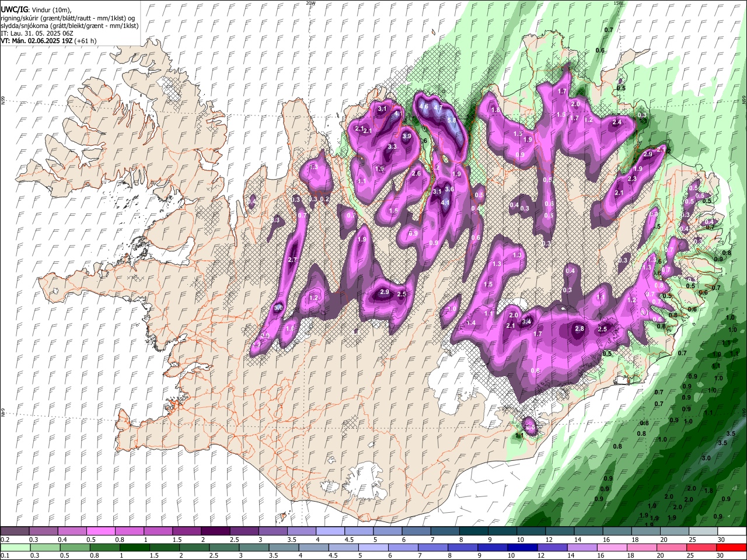Image resolution: width=747 pixels, height=560 pixels.
Task: Pick the light pink 16 rain legend swatch
Action: point(612,548)
